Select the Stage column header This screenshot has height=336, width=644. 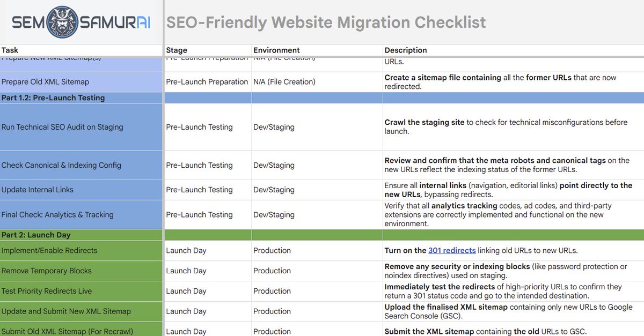pyautogui.click(x=208, y=50)
